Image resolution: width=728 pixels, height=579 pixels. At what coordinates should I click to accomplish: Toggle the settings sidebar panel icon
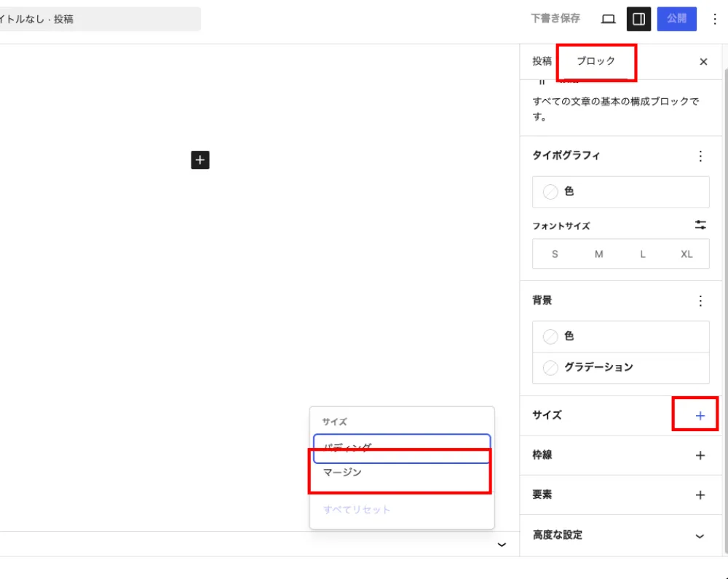point(638,19)
